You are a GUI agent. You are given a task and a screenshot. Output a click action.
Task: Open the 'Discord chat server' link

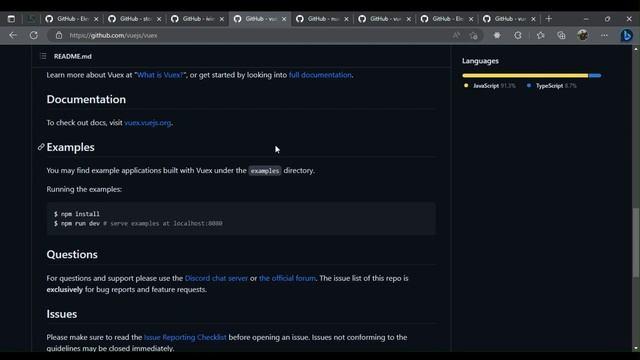tap(216, 278)
